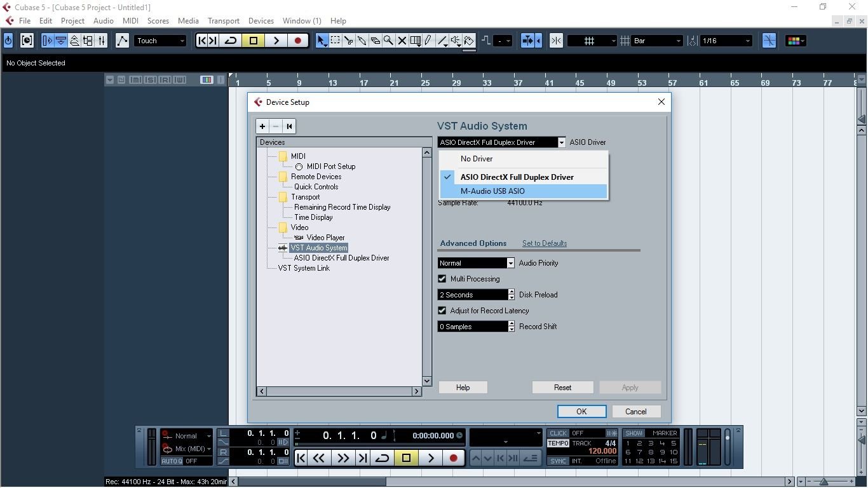Click OK in Device Setup
Image resolution: width=868 pixels, height=488 pixels.
(581, 412)
